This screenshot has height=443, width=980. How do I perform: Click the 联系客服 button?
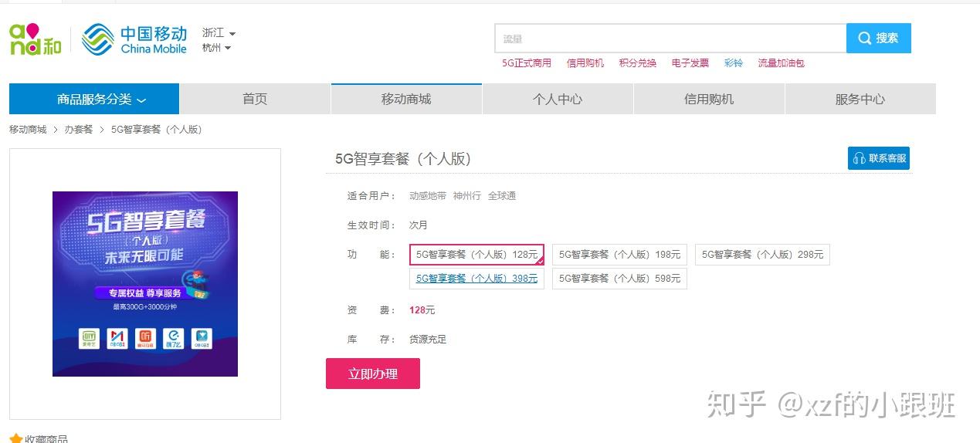coord(879,158)
